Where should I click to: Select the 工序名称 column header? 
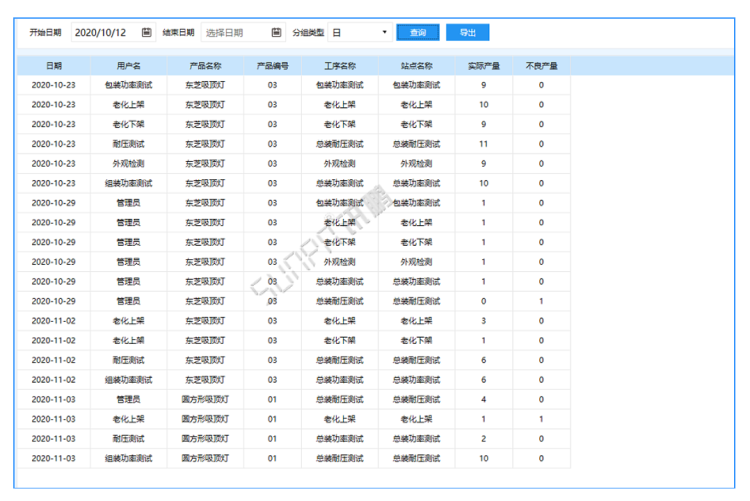click(340, 65)
